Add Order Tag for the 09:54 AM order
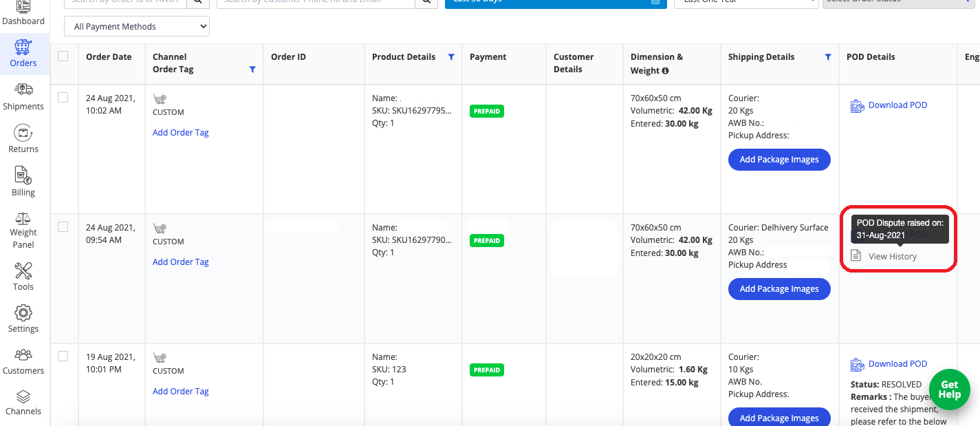Screen dimensions: 980x426 point(181,262)
